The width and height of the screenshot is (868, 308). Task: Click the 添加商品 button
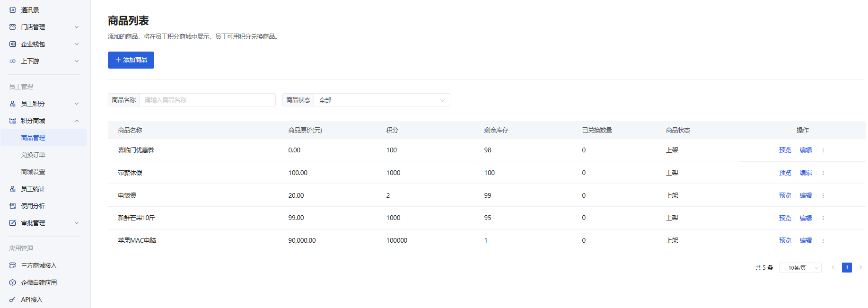click(x=131, y=60)
